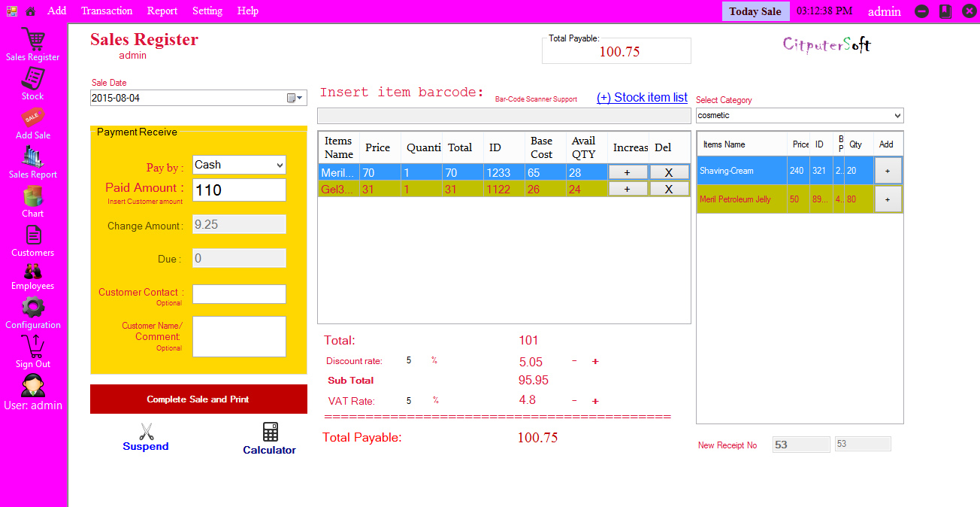Open the Sales Register sidebar icon
The width and height of the screenshot is (980, 507).
32,39
